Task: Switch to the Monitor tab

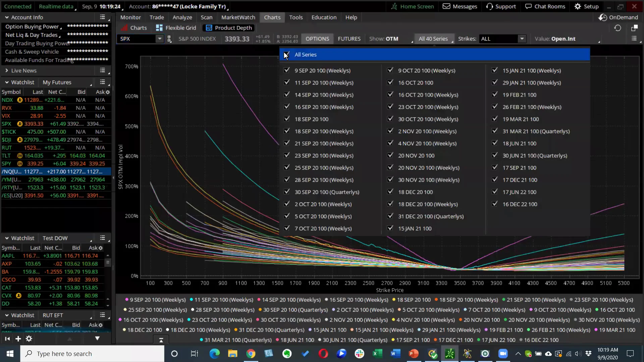Action: (130, 17)
